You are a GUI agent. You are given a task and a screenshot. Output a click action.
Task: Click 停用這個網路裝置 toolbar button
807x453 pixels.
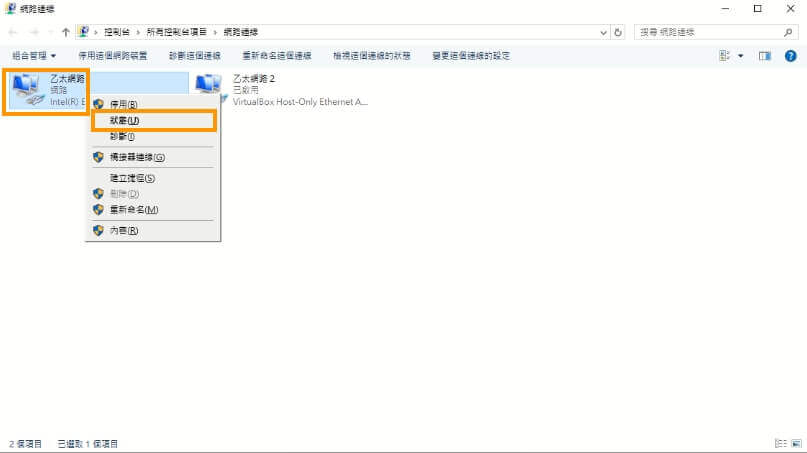click(113, 56)
